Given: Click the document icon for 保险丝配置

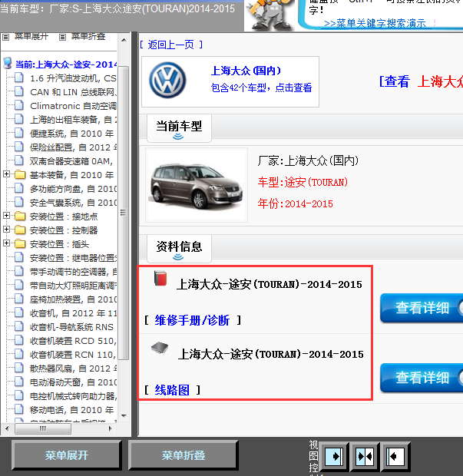Looking at the screenshot, I should [19, 147].
